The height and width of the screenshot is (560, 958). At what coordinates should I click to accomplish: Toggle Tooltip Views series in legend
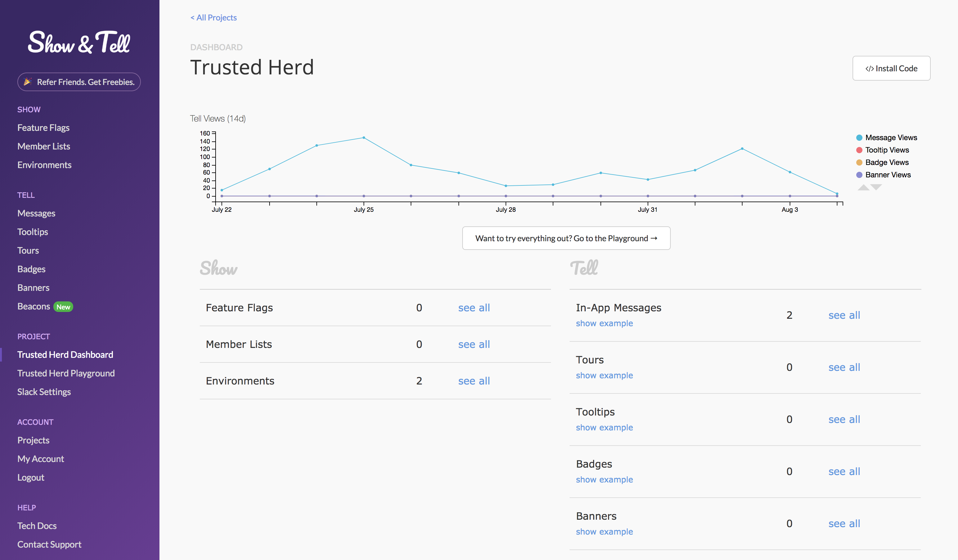pyautogui.click(x=887, y=150)
